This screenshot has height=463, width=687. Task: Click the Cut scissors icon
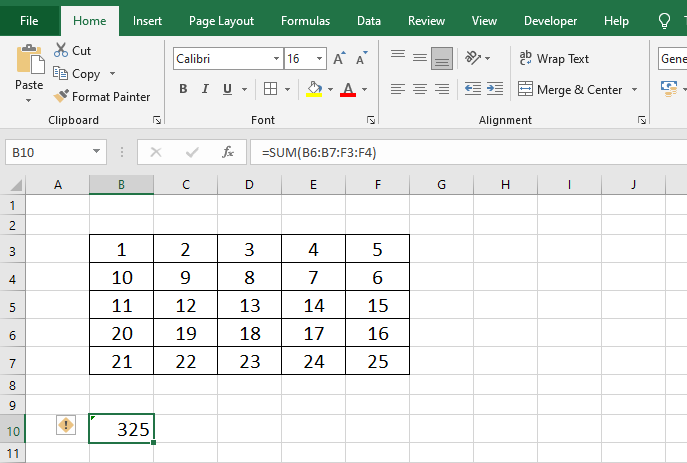[x=60, y=50]
